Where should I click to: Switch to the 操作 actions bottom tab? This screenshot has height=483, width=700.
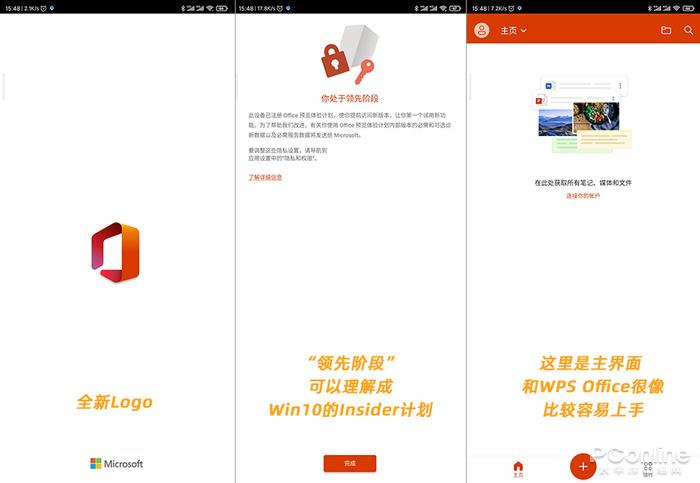648,469
